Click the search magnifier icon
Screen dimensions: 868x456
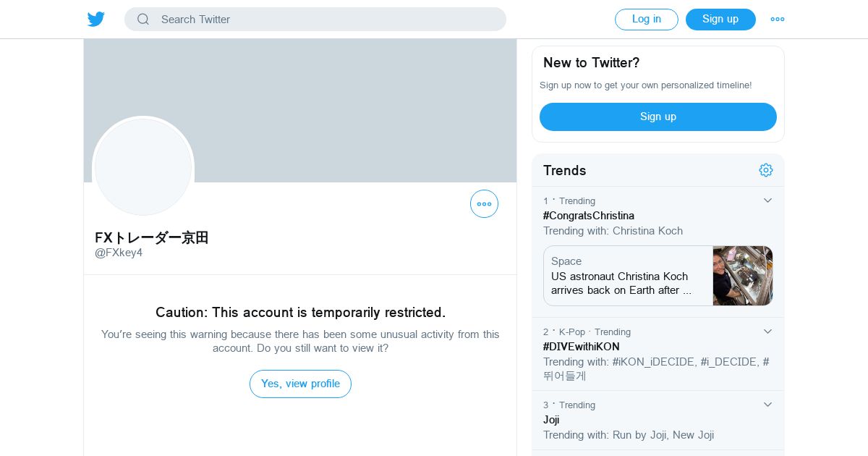[x=143, y=20]
